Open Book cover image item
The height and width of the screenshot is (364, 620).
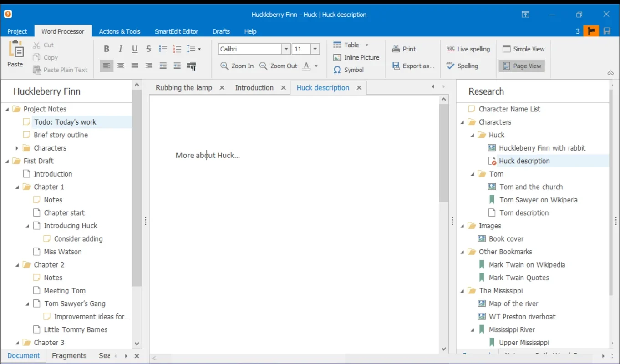tap(506, 239)
